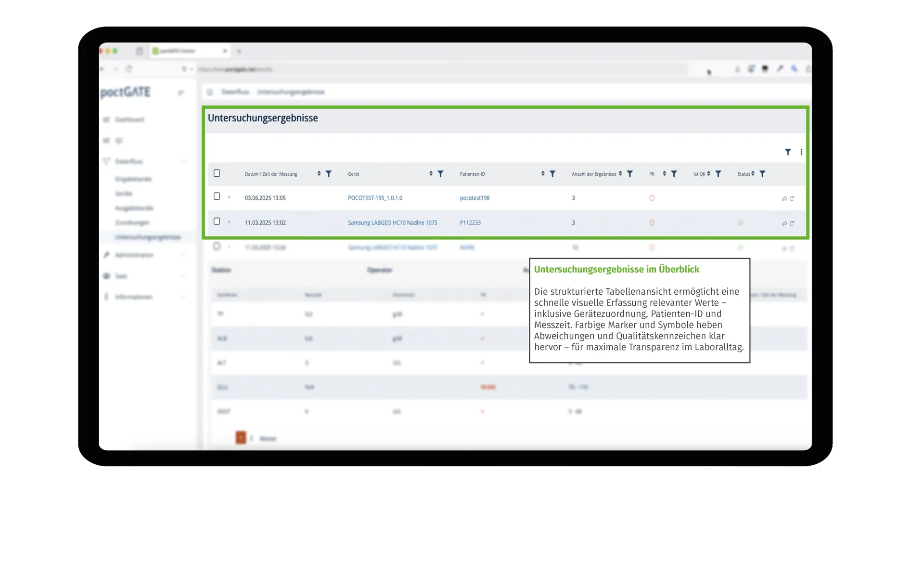Open POCOTEST-195_1.0.1.0 device link
Viewport: 924px width, 562px height.
pyautogui.click(x=375, y=198)
